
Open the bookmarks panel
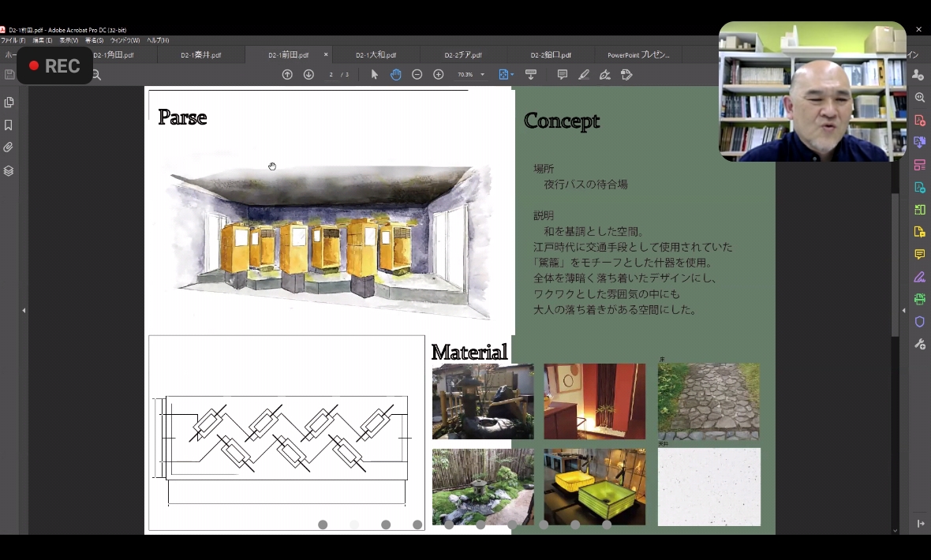(9, 125)
